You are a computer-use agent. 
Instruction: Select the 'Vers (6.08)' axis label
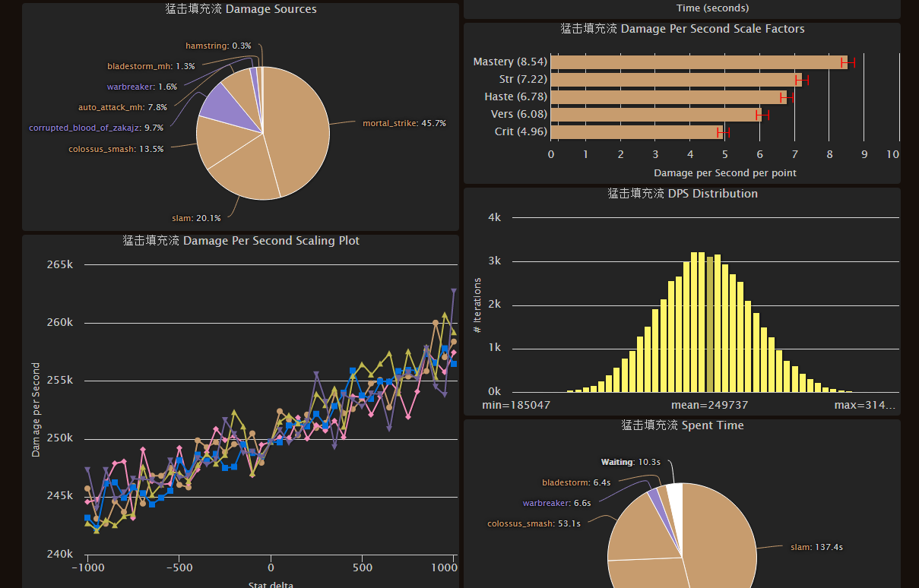[x=520, y=114]
